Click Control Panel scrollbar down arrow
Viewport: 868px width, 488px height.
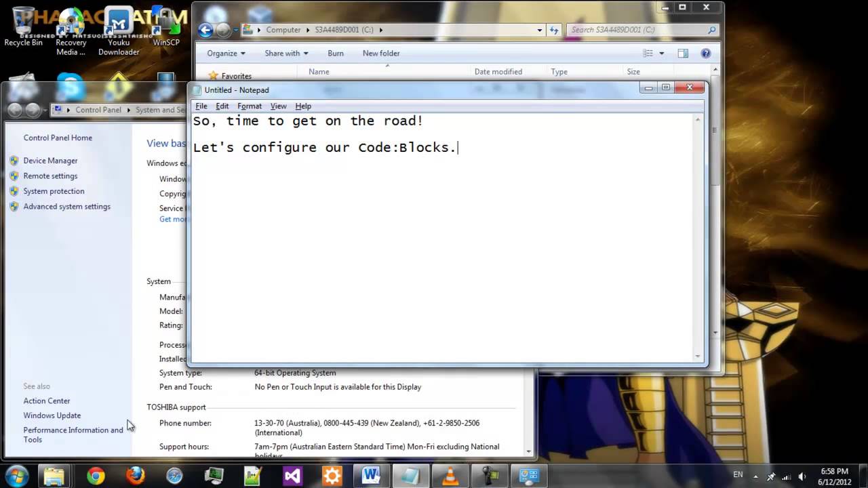pyautogui.click(x=529, y=450)
